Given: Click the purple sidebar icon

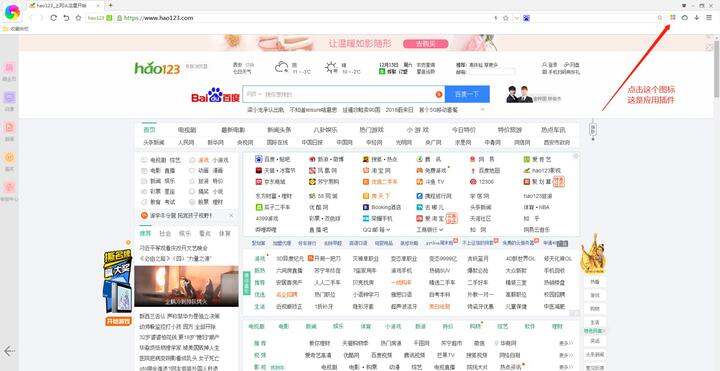Looking at the screenshot, I should click(9, 97).
